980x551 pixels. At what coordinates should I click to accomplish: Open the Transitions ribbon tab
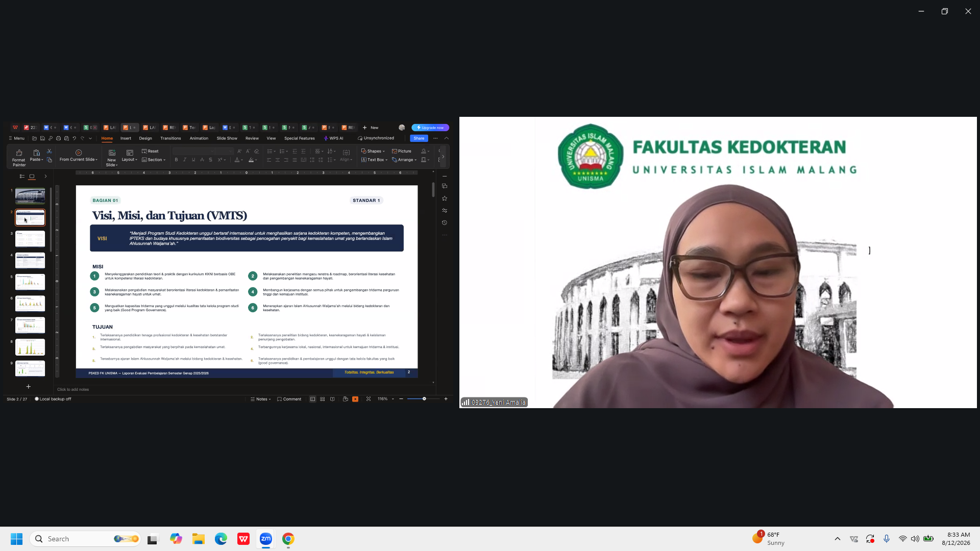click(x=170, y=138)
